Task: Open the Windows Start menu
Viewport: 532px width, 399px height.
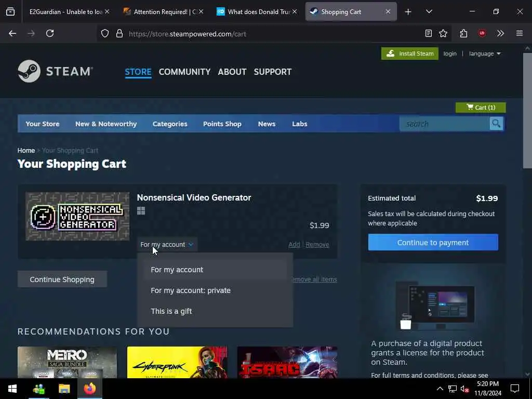Action: click(x=12, y=389)
